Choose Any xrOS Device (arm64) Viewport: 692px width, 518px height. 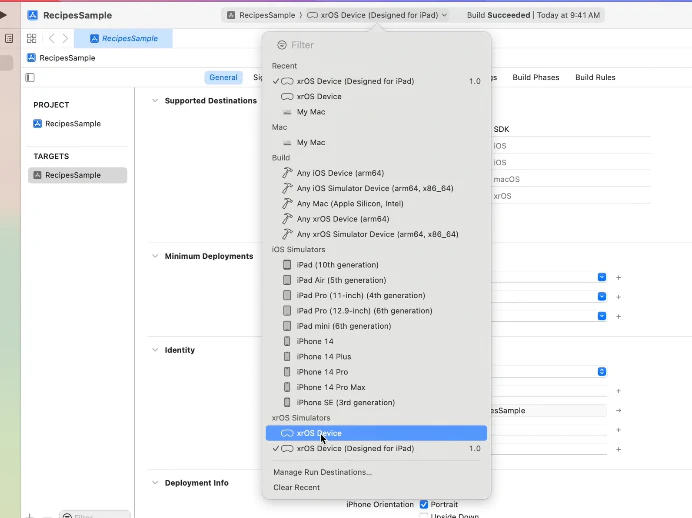click(376, 219)
